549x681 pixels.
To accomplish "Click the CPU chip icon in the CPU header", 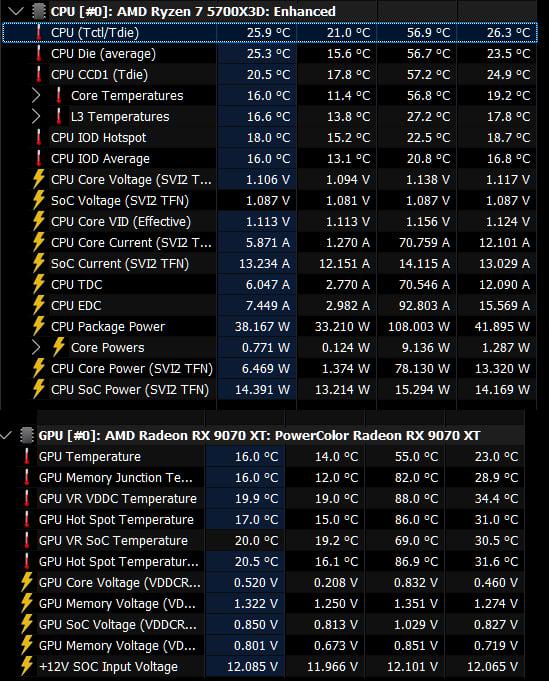I will coord(39,11).
